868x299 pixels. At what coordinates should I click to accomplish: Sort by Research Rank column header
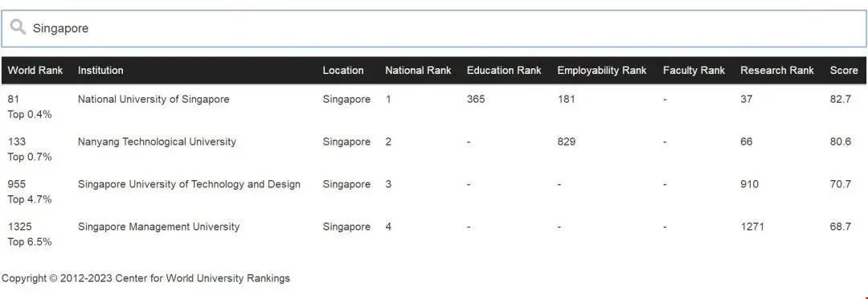coord(777,70)
